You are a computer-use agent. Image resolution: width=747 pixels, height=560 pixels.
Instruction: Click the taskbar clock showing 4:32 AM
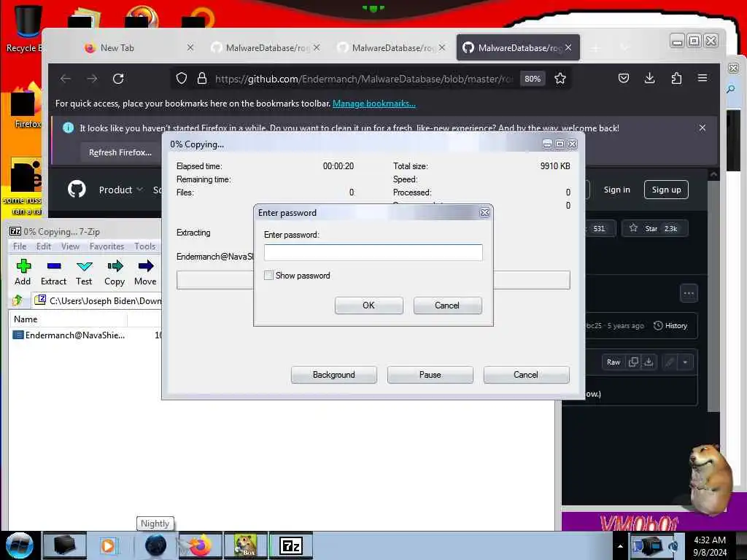pos(710,545)
